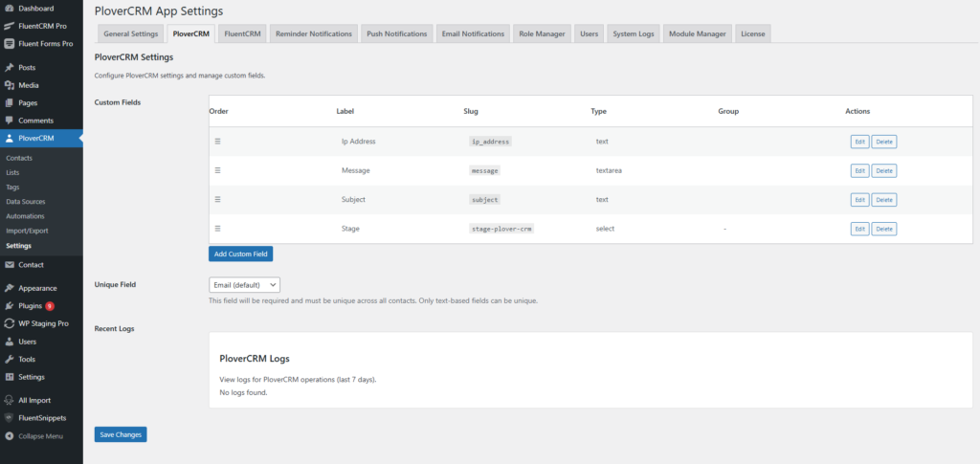Edit the Message custom field
The image size is (980, 464).
(x=859, y=170)
